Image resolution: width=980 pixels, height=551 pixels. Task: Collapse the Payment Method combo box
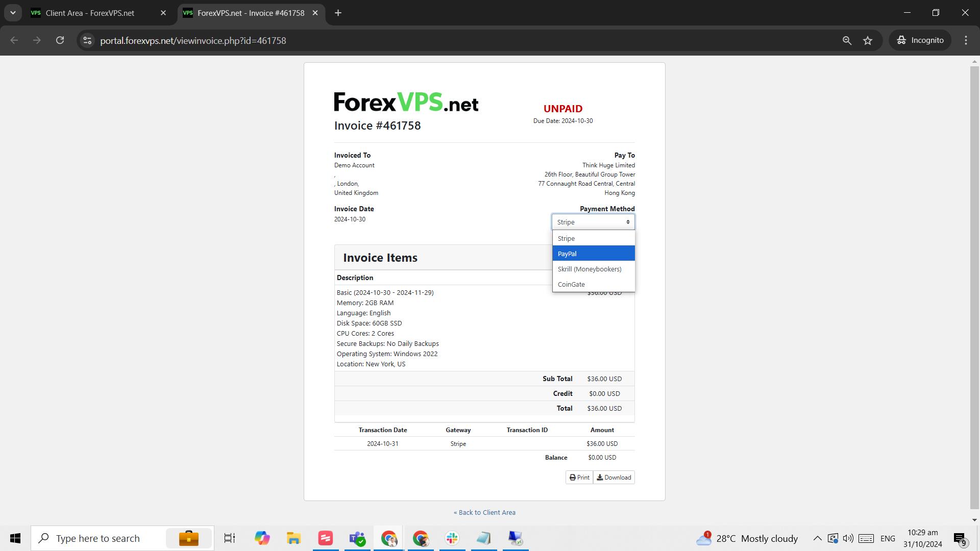tap(593, 222)
